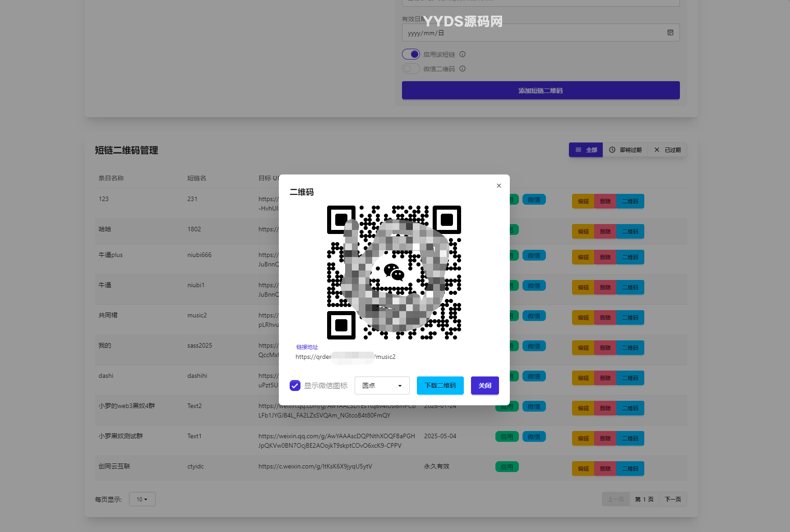Click 编辑 button for the 123 row

[583, 201]
